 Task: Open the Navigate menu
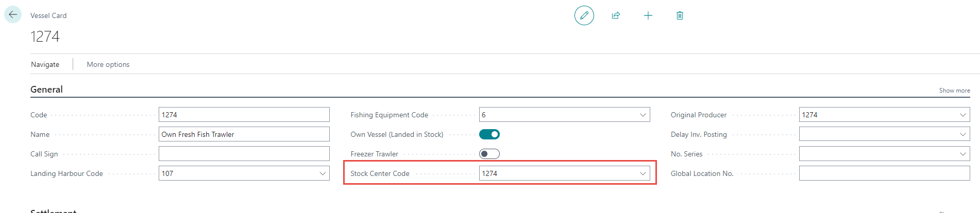coord(45,64)
